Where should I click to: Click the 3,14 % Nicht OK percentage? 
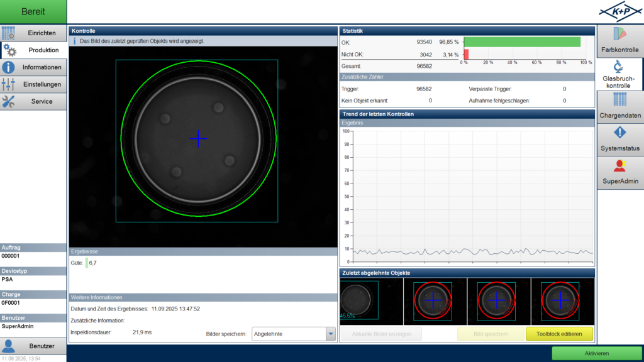450,55
